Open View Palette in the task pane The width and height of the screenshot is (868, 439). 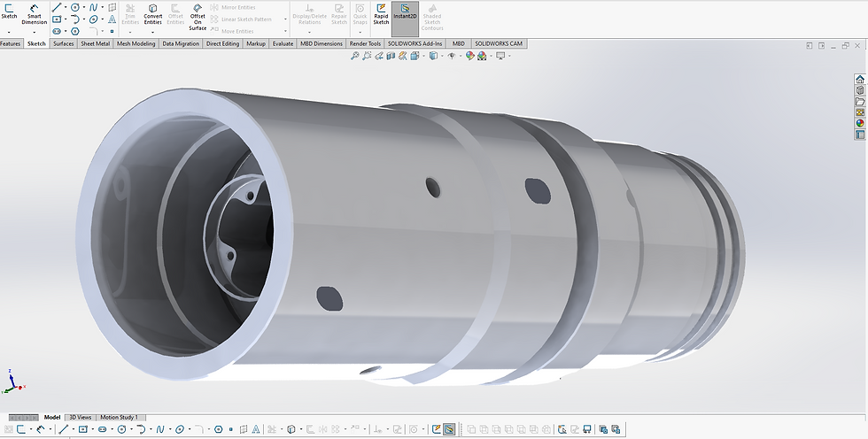click(860, 112)
